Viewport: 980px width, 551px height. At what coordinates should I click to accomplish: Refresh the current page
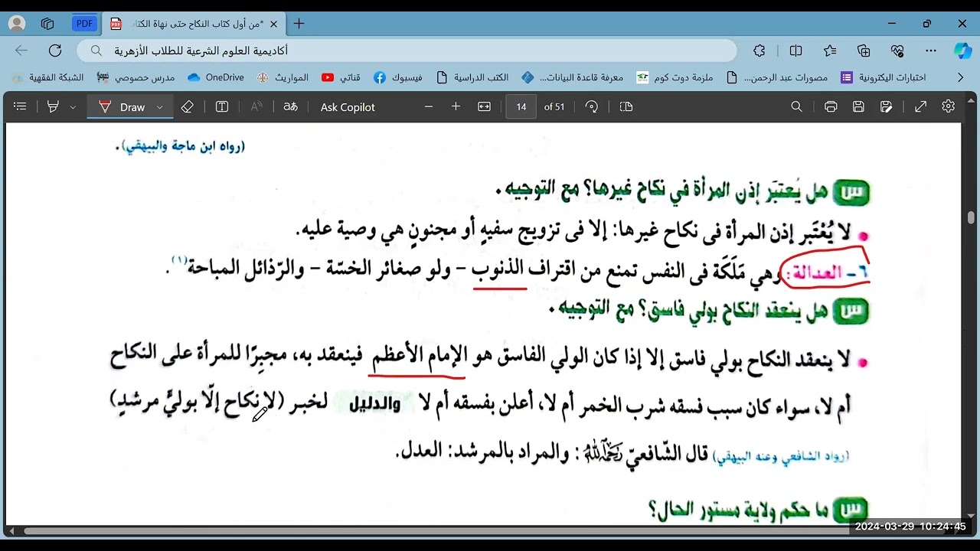pyautogui.click(x=55, y=51)
